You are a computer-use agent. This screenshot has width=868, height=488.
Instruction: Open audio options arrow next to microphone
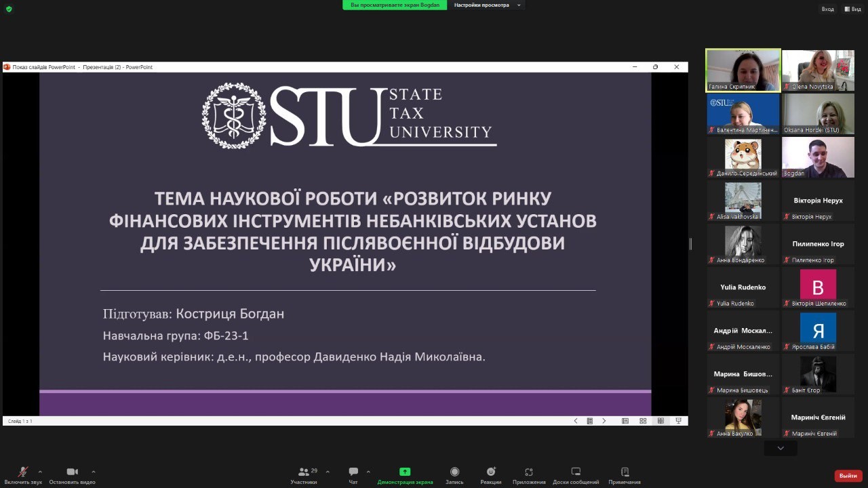(40, 472)
